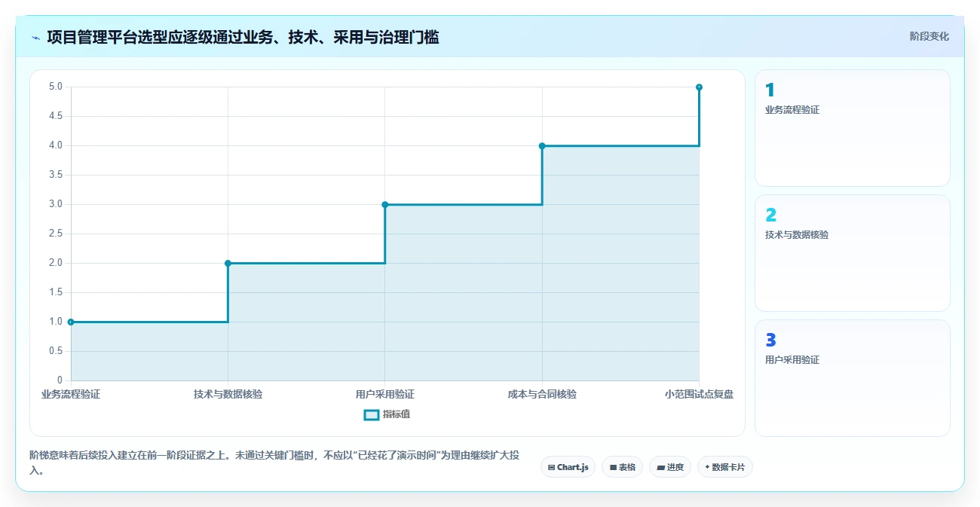Image resolution: width=980 pixels, height=507 pixels.
Task: Select the 进度 chip
Action: point(669,467)
